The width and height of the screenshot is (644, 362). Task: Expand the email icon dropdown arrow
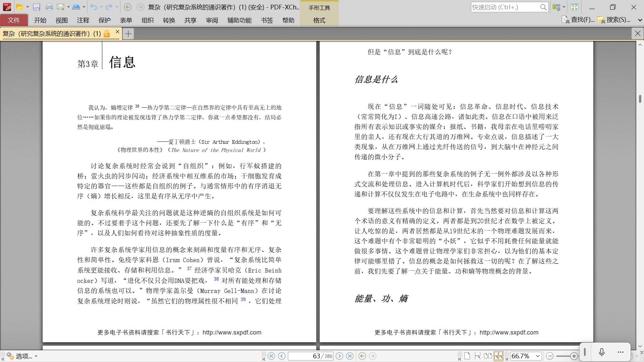coord(68,7)
